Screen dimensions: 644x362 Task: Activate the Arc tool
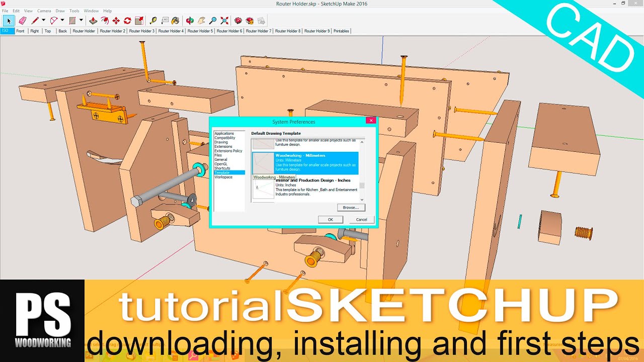(53, 21)
